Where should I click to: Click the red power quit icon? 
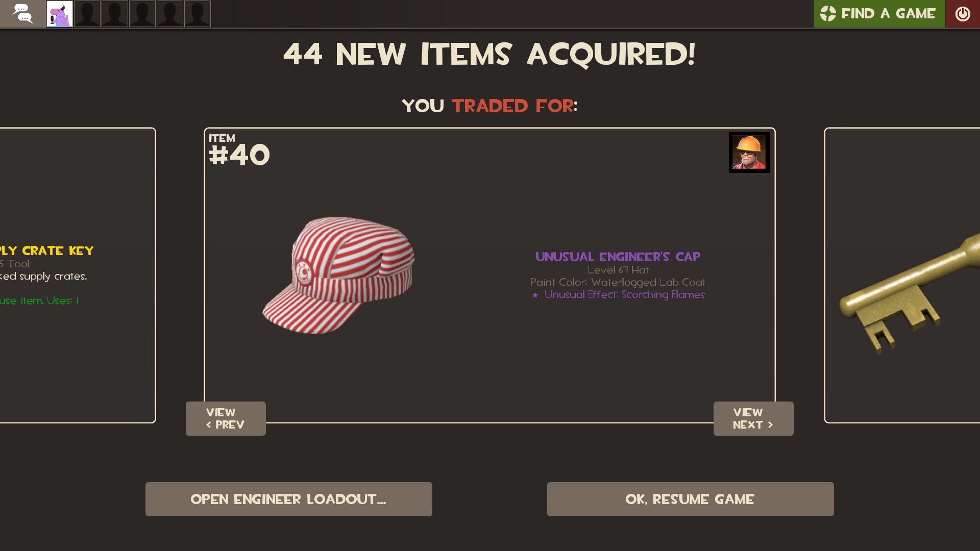963,14
